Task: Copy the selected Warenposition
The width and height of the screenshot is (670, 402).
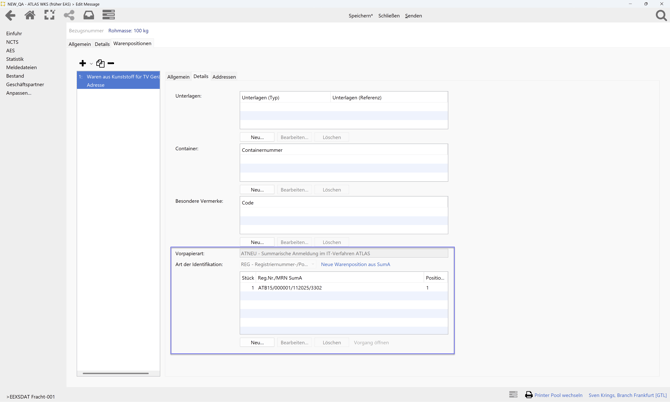Action: click(100, 63)
